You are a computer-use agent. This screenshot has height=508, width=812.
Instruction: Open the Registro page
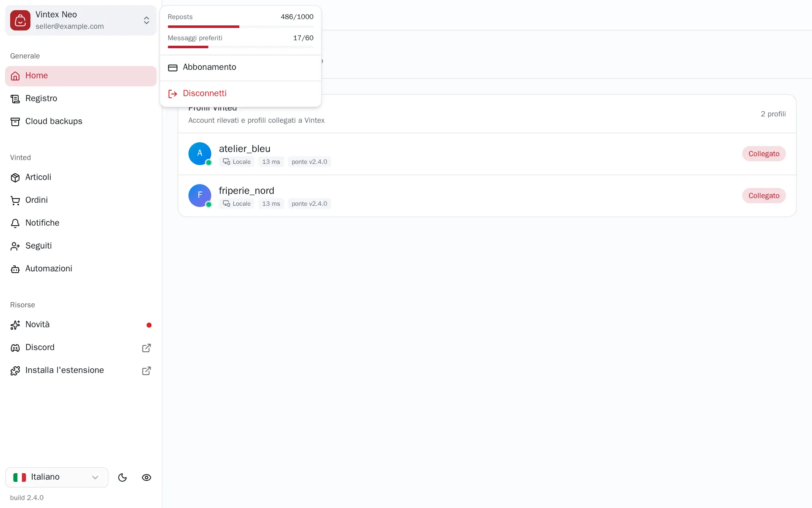81,99
